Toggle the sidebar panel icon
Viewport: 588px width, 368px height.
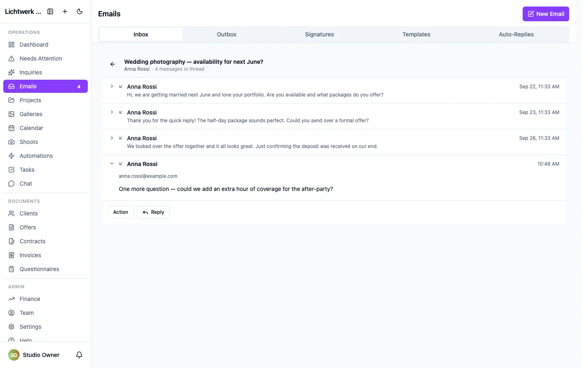point(50,11)
